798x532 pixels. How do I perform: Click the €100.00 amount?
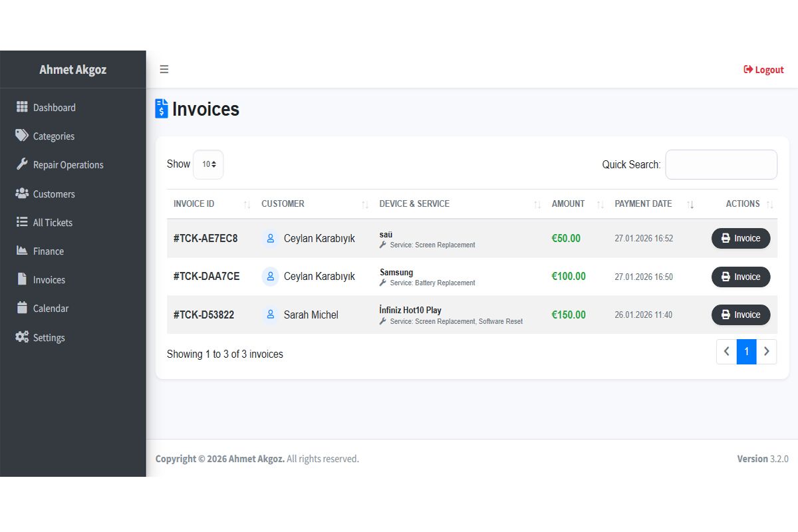pos(569,276)
